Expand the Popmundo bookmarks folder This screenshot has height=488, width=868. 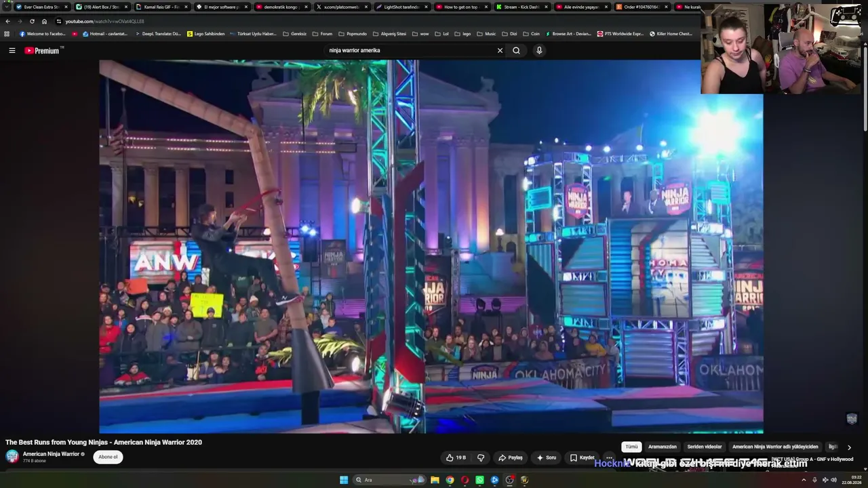(x=352, y=34)
